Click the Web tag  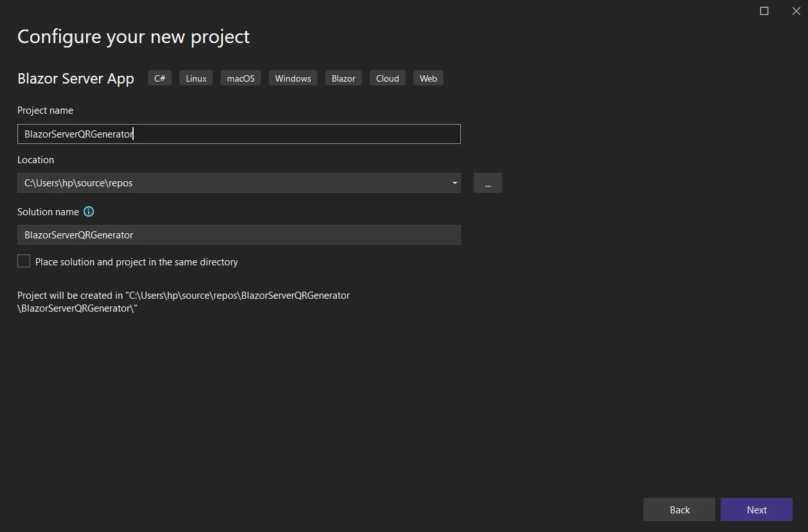[x=428, y=78]
